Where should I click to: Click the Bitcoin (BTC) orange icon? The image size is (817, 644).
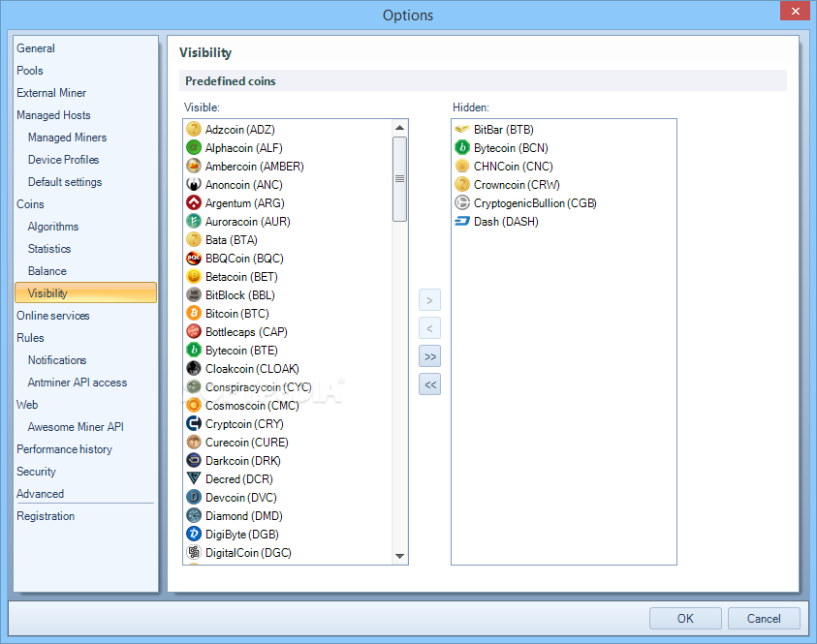tap(194, 314)
